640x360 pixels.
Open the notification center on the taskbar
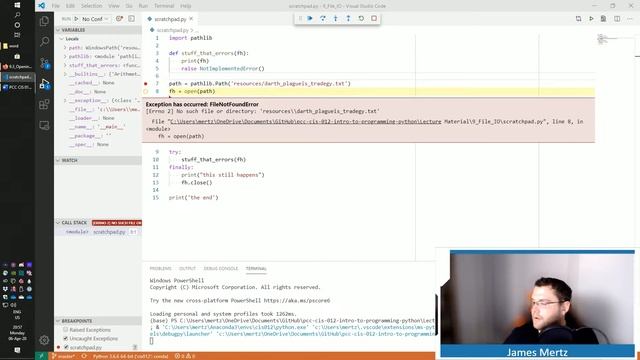click(17, 350)
